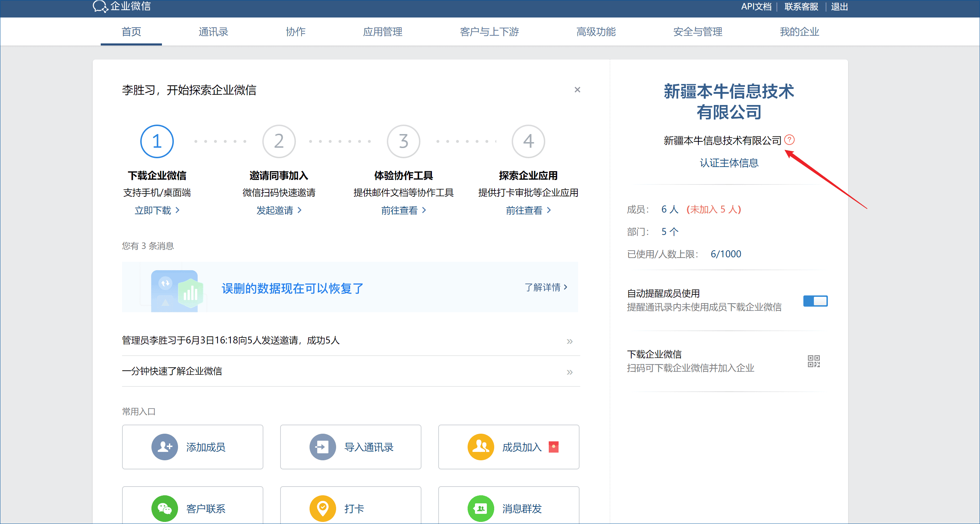The width and height of the screenshot is (980, 524).
Task: Click the 企业微信 logo in the header
Action: pos(122,6)
